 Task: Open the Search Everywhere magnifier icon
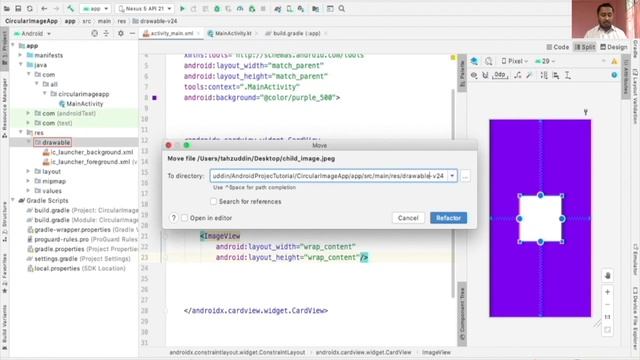click(342, 9)
